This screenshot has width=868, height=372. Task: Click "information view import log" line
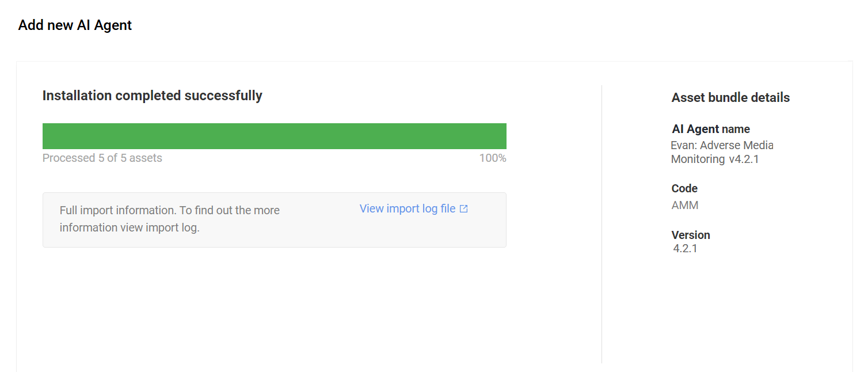click(x=130, y=227)
